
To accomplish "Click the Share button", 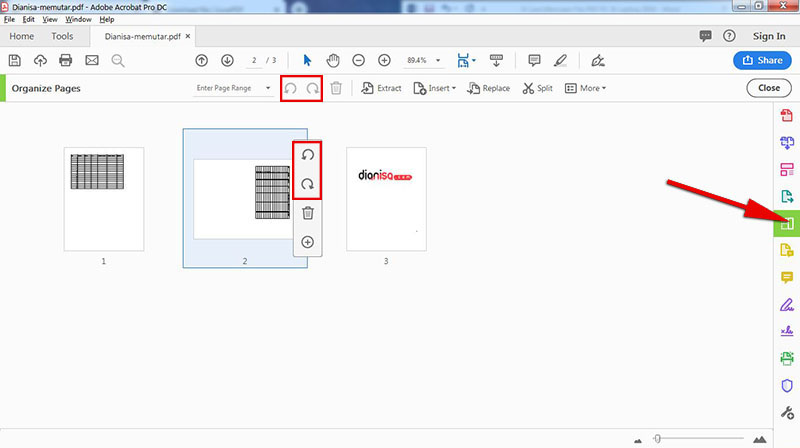I will click(762, 60).
